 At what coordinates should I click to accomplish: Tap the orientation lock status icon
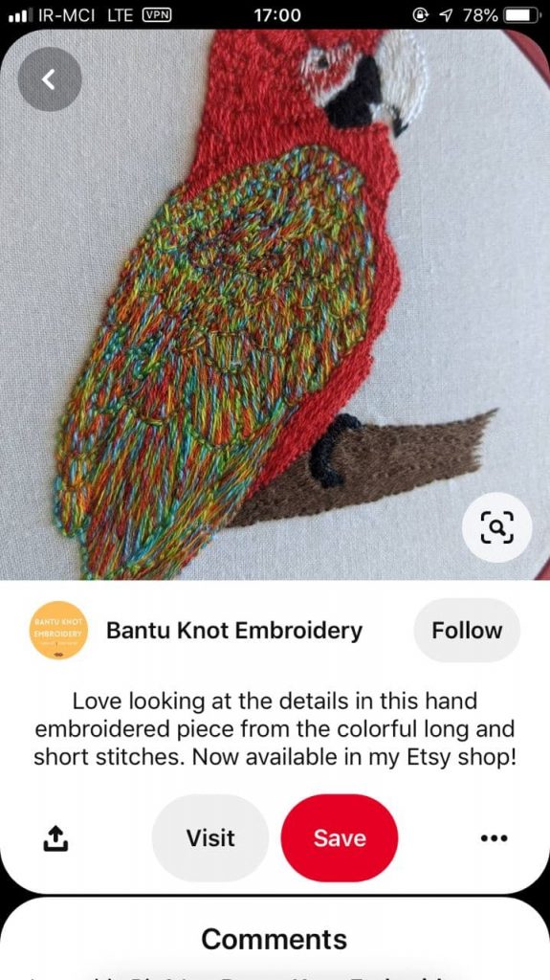click(x=421, y=15)
